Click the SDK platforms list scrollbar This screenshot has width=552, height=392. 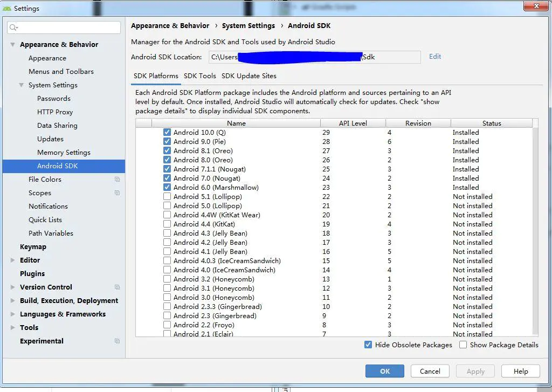click(x=535, y=231)
